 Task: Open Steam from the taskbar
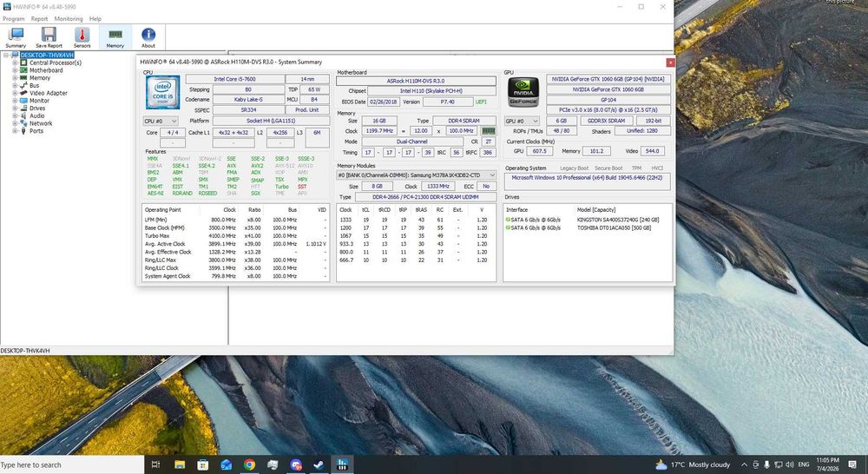click(x=319, y=464)
